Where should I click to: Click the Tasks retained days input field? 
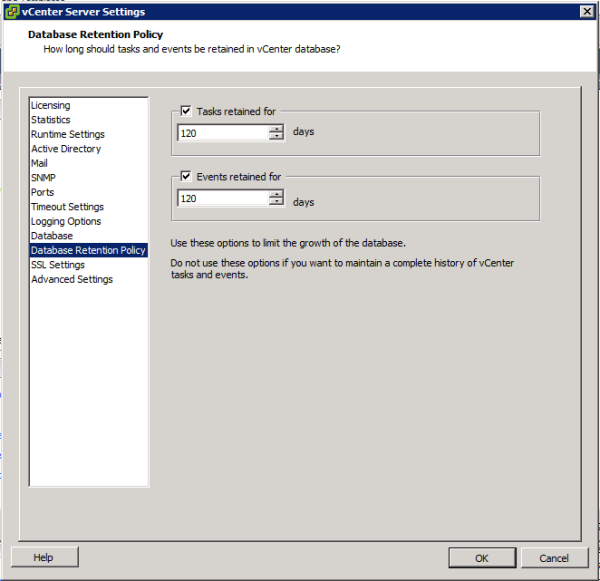tap(223, 133)
